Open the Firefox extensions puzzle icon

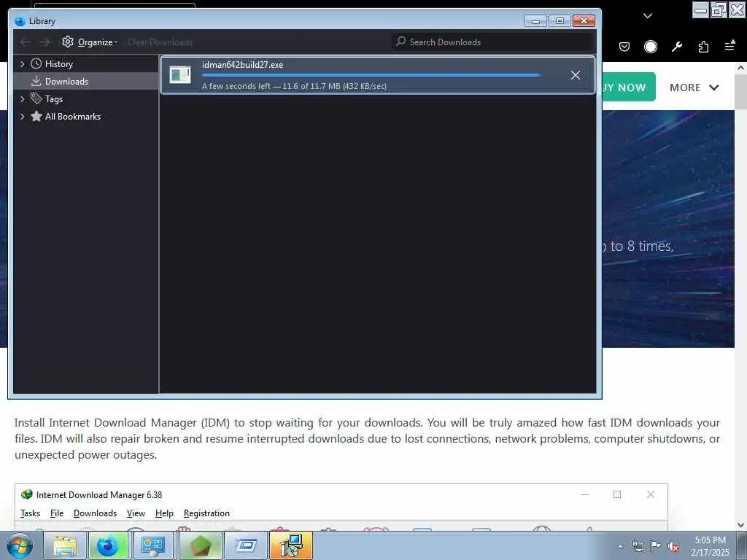pos(703,46)
